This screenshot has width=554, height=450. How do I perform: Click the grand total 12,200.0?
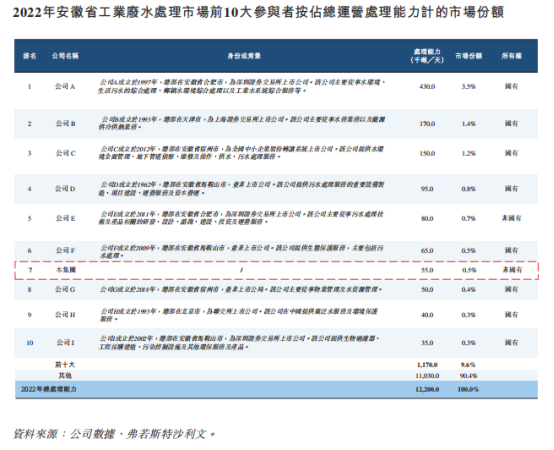427,389
